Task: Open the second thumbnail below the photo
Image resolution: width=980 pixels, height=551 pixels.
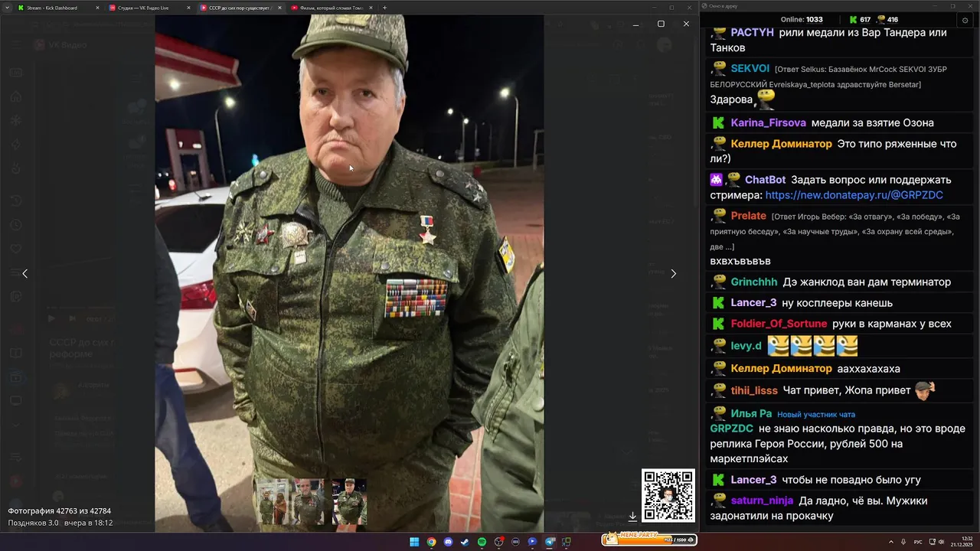Action: coord(309,502)
